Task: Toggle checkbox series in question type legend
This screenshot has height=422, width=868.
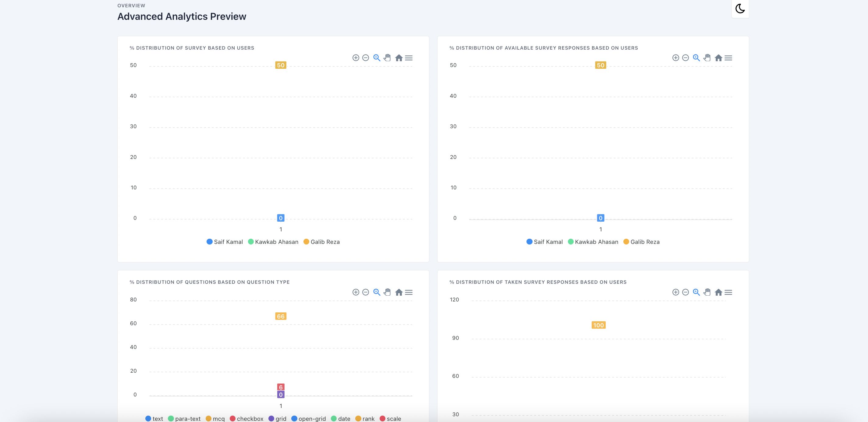Action: 247,419
